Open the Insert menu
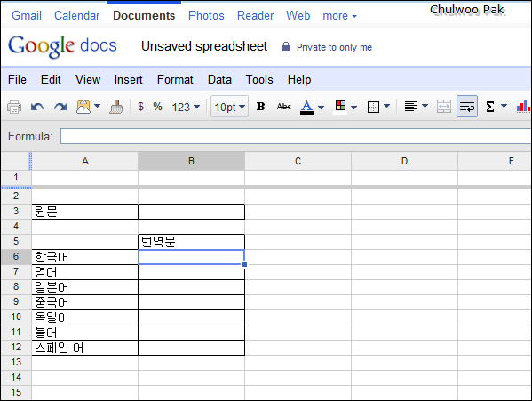 click(x=128, y=79)
